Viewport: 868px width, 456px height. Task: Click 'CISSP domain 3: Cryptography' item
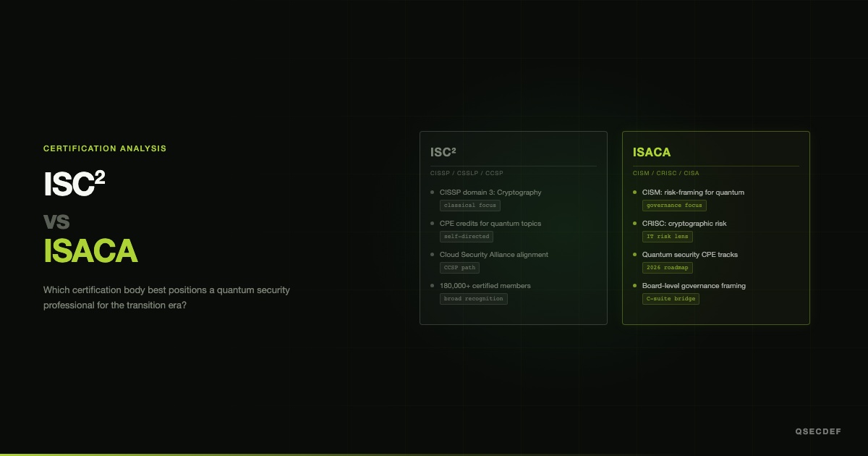point(490,193)
